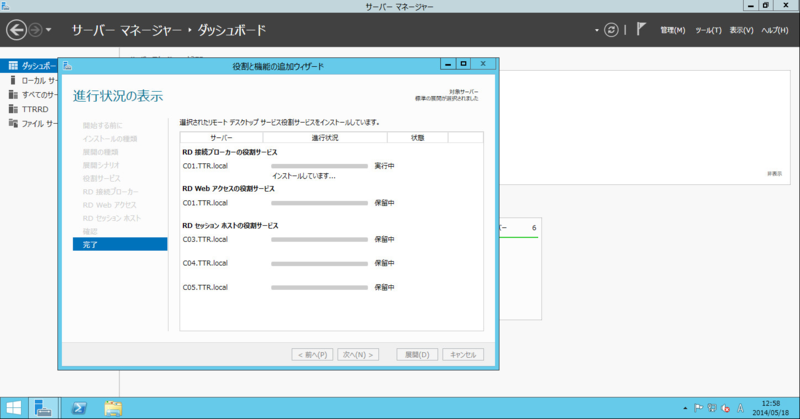Expand the dropdown arrow left of refresh

coord(596,31)
